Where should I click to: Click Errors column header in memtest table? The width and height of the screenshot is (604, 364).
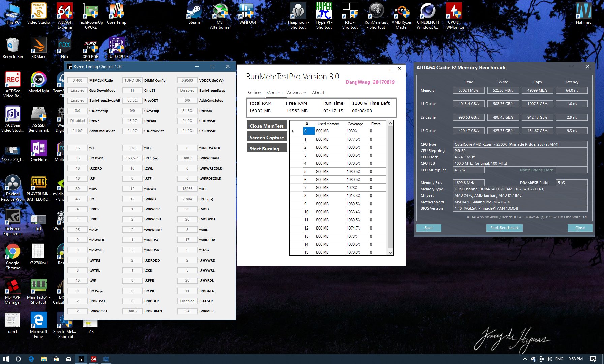pyautogui.click(x=377, y=124)
